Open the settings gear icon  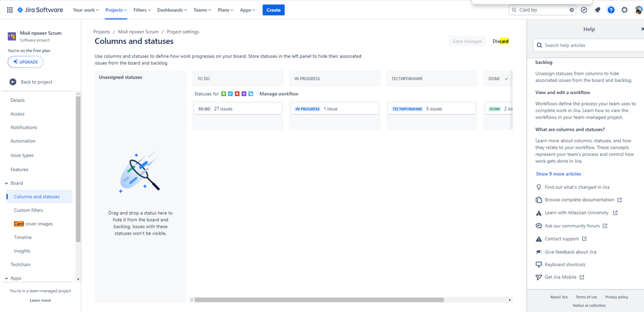click(x=625, y=10)
